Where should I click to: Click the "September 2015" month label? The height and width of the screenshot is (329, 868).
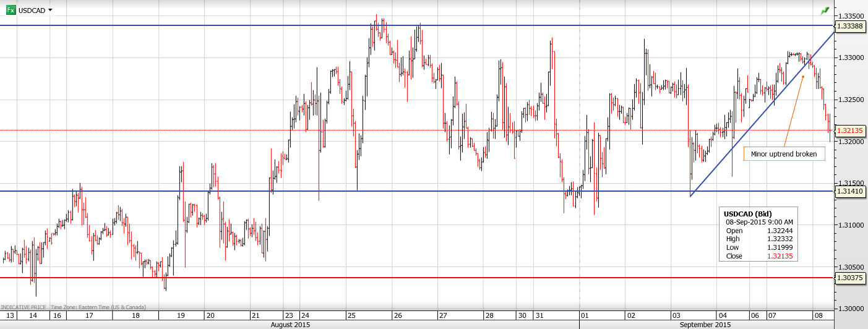pos(705,324)
